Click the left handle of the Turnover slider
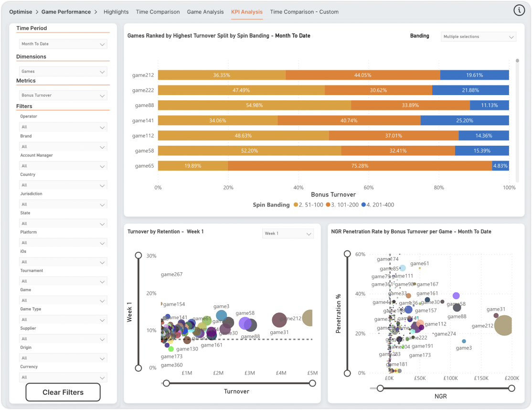The width and height of the screenshot is (532, 410). click(x=166, y=383)
